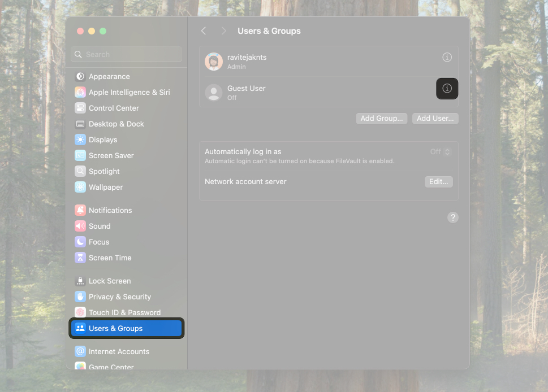548x392 pixels.
Task: Open Notifications preferences
Action: [110, 210]
